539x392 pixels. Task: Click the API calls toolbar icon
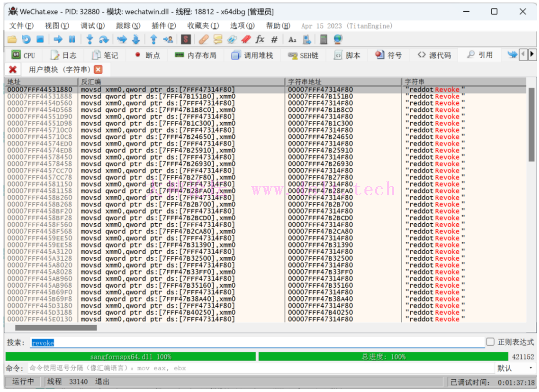pos(306,40)
